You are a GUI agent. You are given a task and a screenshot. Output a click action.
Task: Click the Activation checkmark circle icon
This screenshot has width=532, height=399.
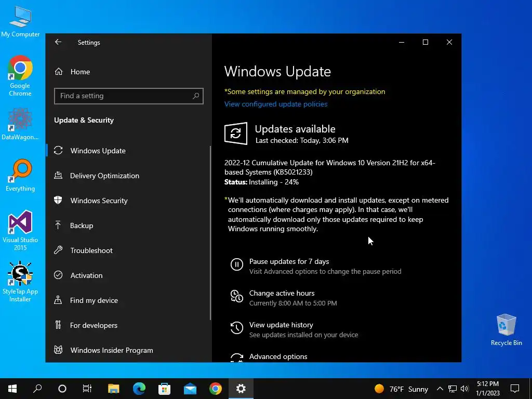[58, 275]
